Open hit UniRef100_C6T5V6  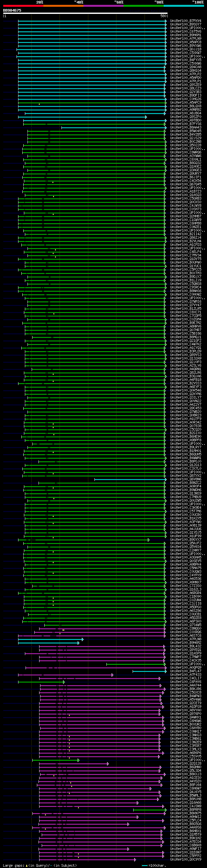(185, 32)
